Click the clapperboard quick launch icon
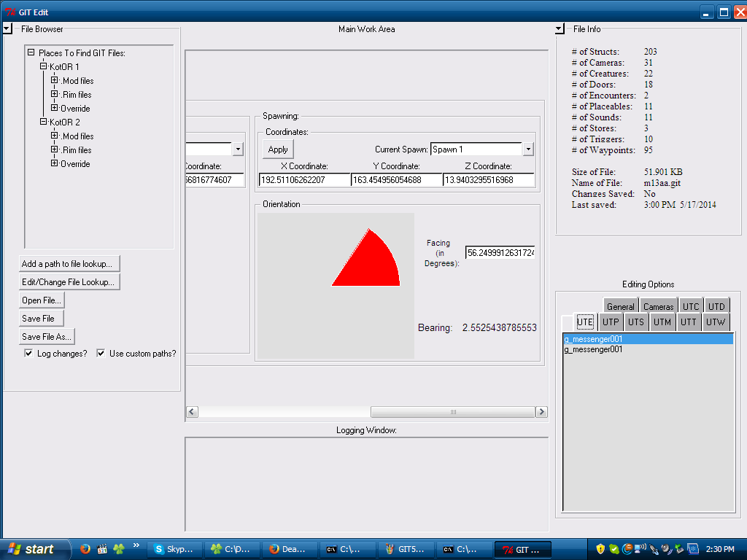This screenshot has height=560, width=747. (102, 549)
